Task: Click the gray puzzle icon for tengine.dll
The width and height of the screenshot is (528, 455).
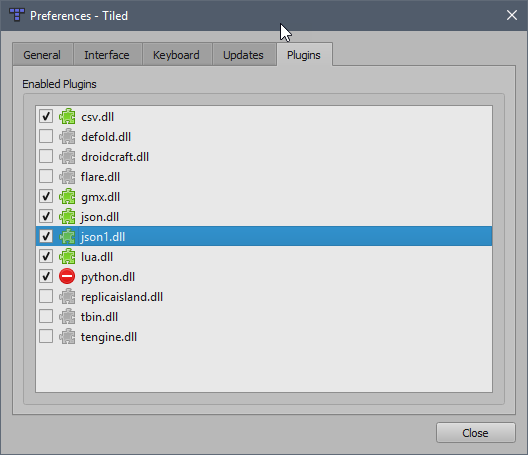Action: tap(67, 336)
